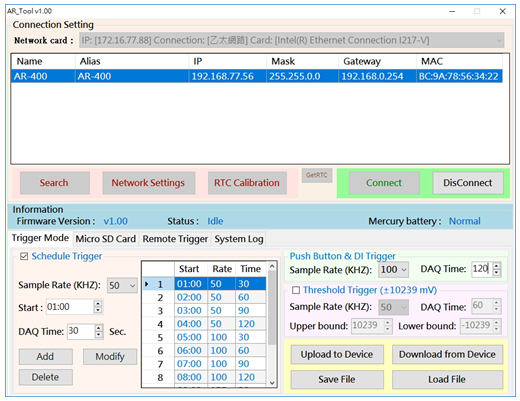Click the GetRTC button
Image resolution: width=520 pixels, height=401 pixels.
point(317,175)
